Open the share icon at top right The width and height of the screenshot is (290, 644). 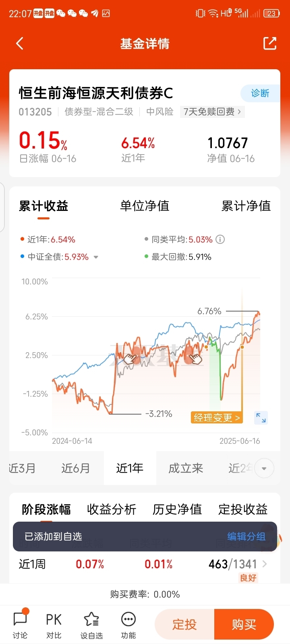[270, 43]
